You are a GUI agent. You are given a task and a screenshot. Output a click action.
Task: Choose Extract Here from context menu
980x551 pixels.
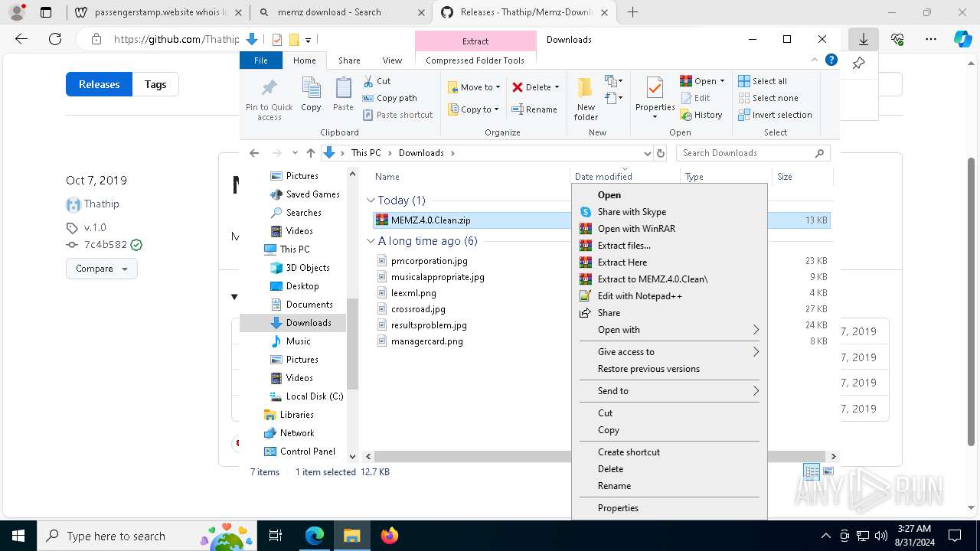tap(669, 262)
